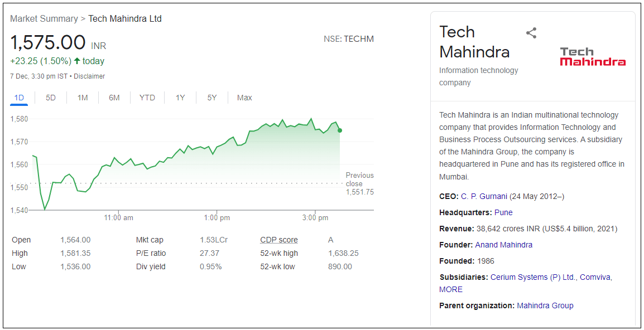
Task: Open the 6M chart range
Action: click(114, 98)
